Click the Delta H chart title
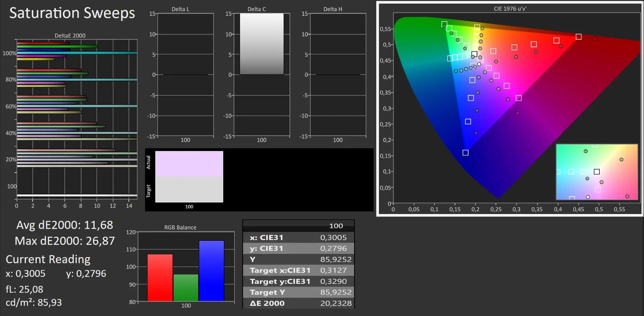 [333, 9]
